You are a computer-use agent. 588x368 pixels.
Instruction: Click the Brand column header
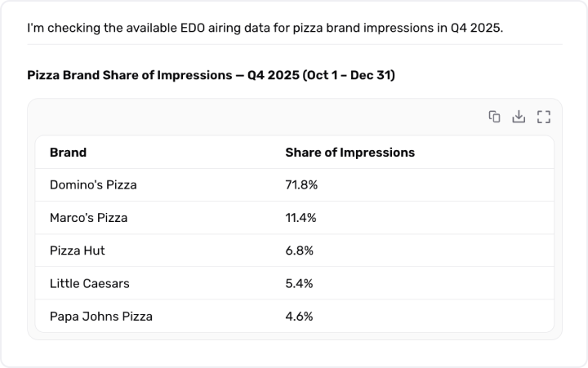(68, 153)
